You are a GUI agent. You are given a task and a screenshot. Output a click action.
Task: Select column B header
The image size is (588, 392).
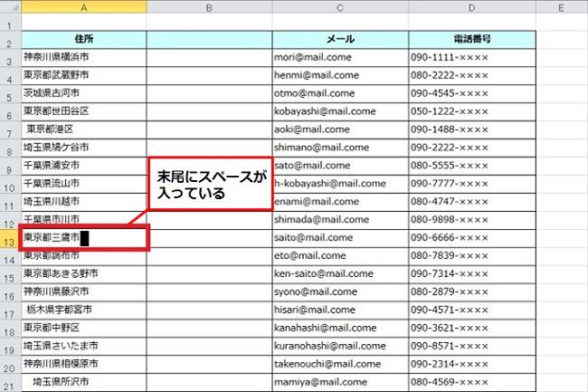209,7
